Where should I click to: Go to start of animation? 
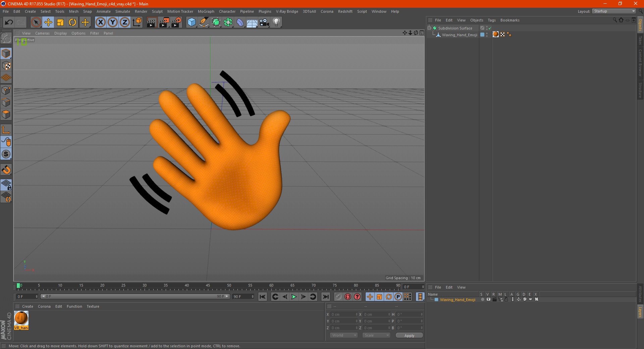263,297
